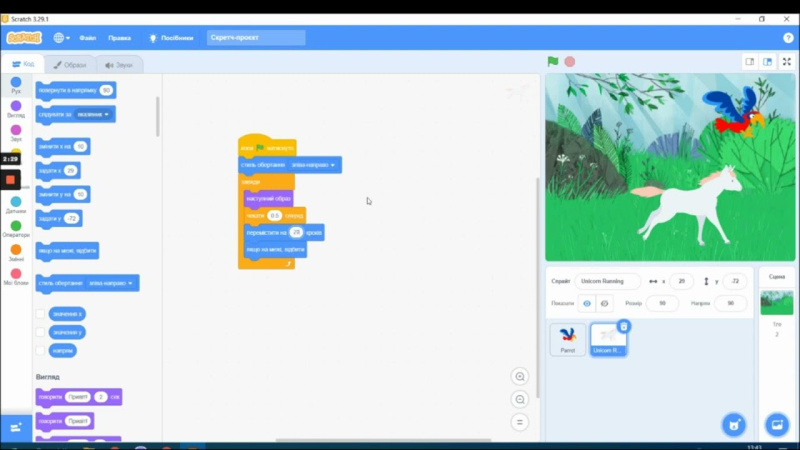Open the add extension button
This screenshot has height=450, width=800.
click(x=15, y=427)
